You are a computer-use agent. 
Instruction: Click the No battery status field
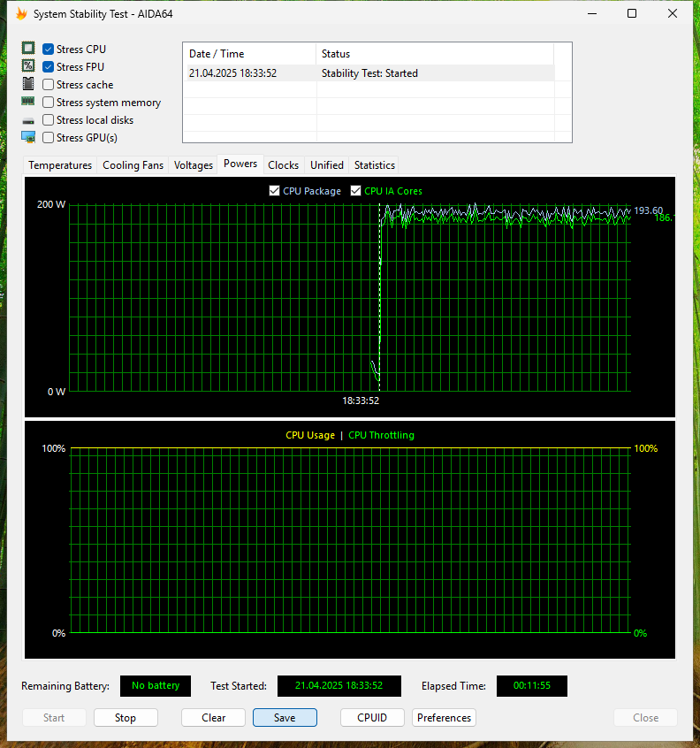pyautogui.click(x=156, y=685)
